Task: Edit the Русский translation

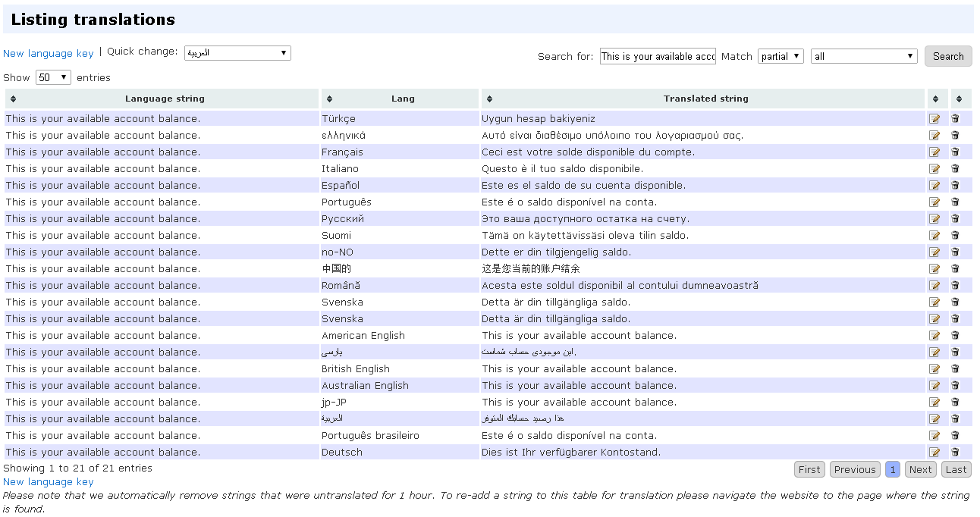Action: (934, 219)
